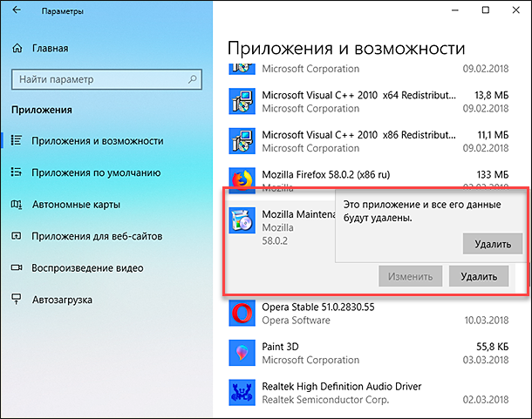532x419 pixels.
Task: Click the Приложения sidebar heading
Action: click(x=42, y=110)
